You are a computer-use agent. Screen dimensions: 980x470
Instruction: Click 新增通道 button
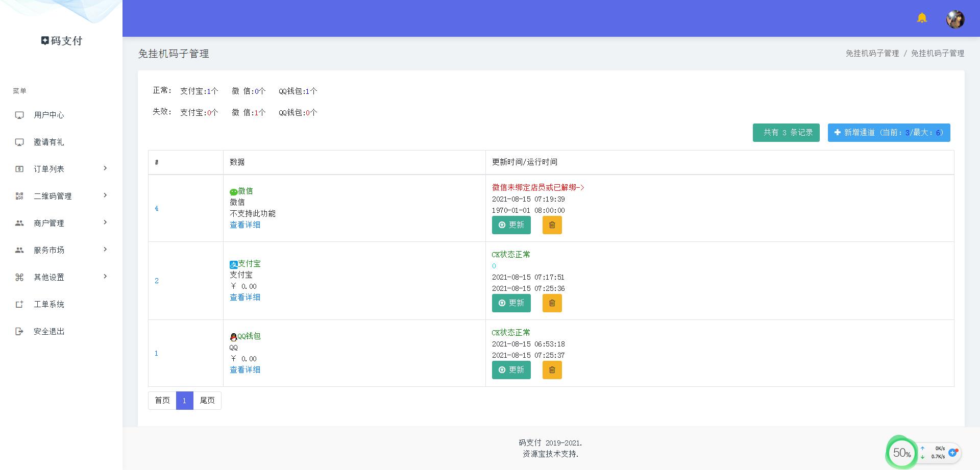point(889,133)
